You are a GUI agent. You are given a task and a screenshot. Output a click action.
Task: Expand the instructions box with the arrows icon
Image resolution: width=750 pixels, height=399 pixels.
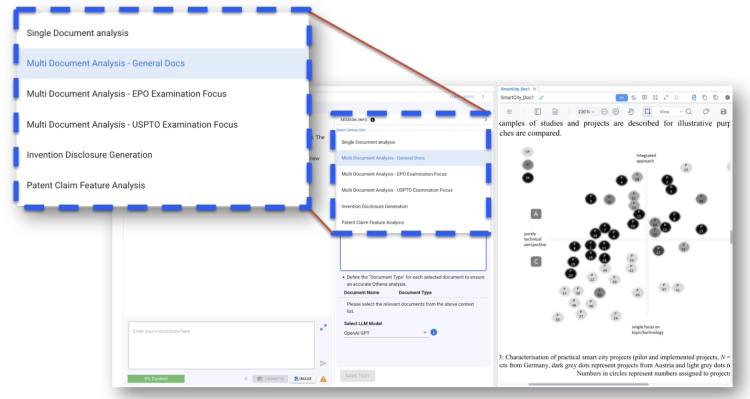(x=323, y=327)
